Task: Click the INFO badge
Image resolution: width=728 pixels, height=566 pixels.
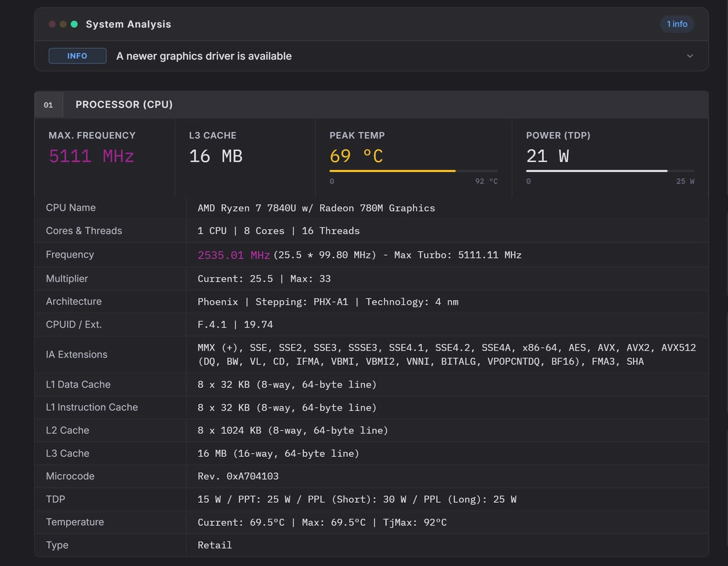Action: [x=77, y=56]
